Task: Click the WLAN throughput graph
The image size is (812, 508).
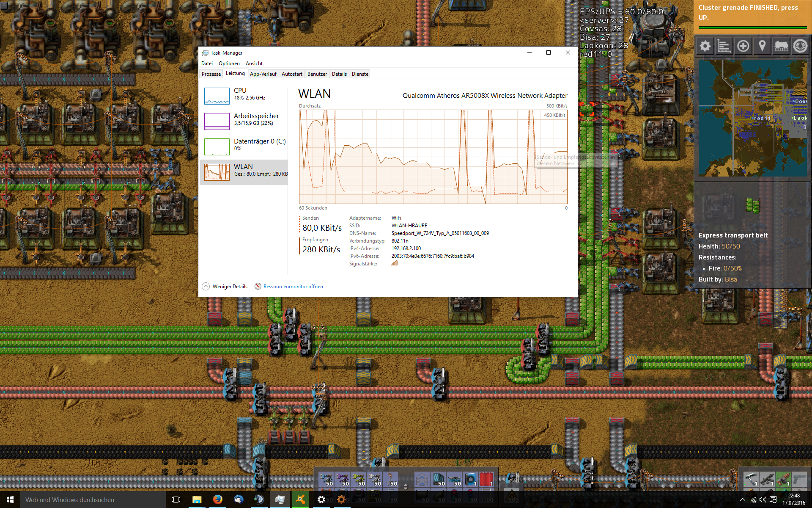Action: pos(433,157)
